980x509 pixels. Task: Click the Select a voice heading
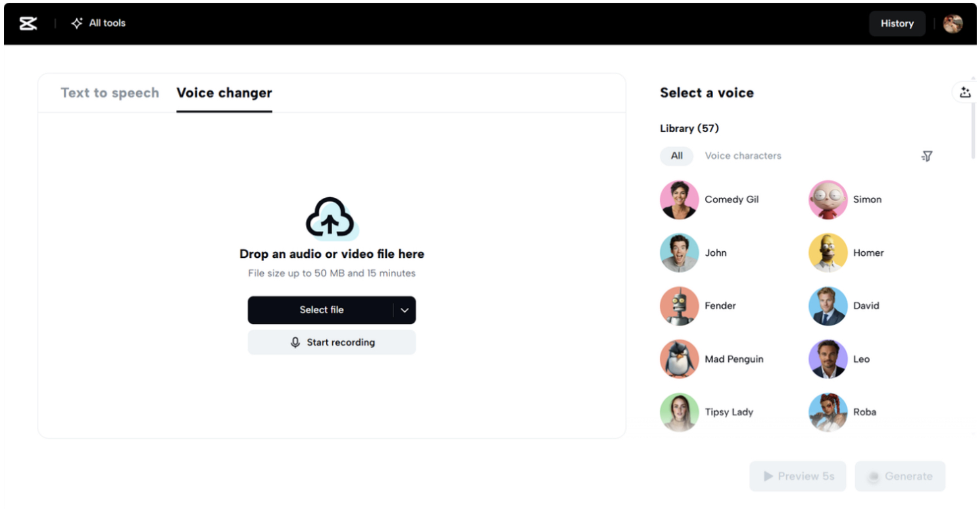coord(707,93)
